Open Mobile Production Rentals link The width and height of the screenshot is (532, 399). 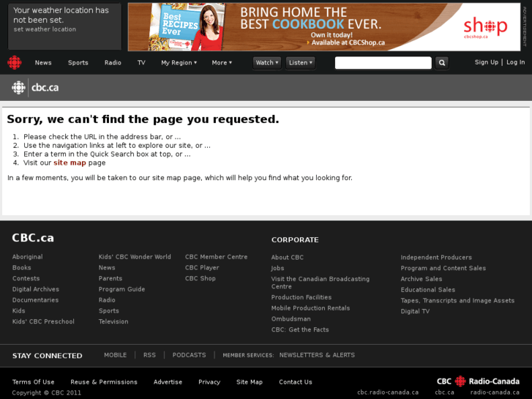[310, 308]
